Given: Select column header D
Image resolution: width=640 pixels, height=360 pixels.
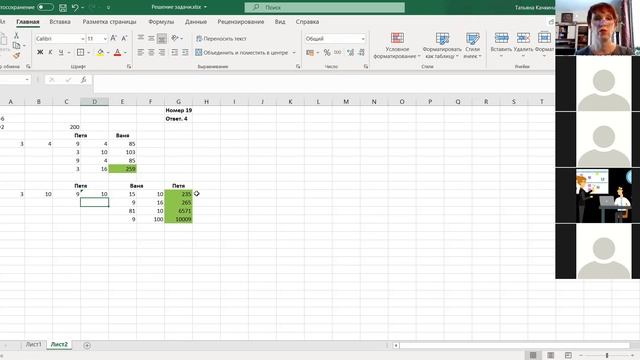Looking at the screenshot, I should tap(94, 102).
